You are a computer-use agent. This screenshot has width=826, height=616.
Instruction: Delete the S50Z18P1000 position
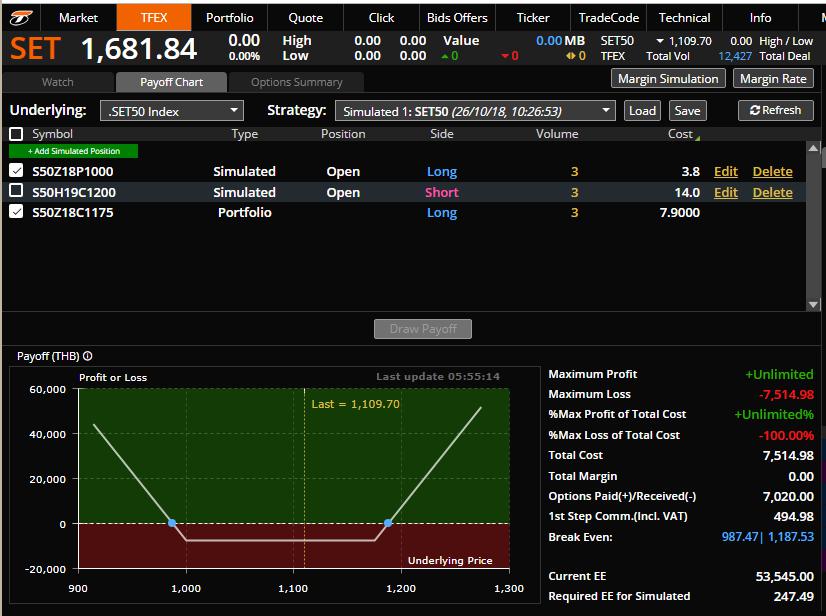772,171
